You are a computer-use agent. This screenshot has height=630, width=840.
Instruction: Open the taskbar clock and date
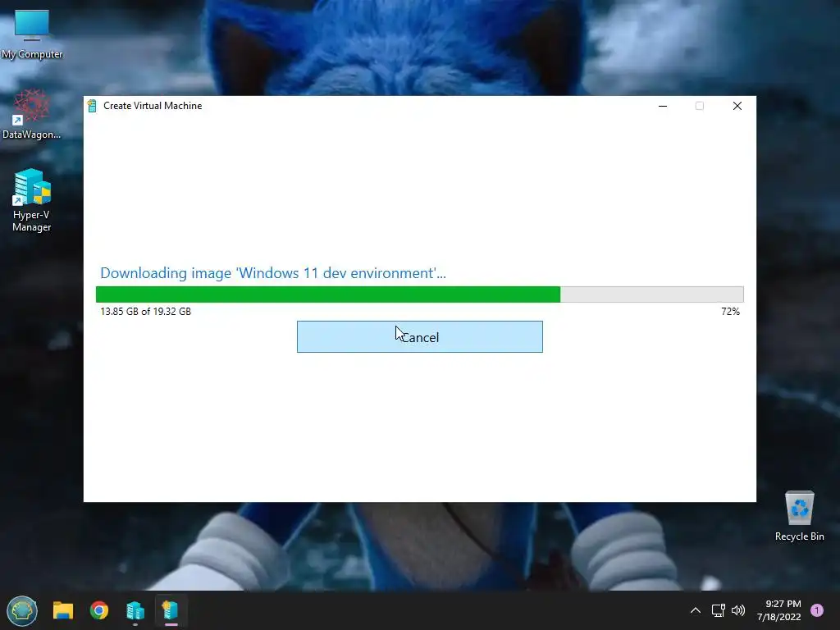coord(779,610)
